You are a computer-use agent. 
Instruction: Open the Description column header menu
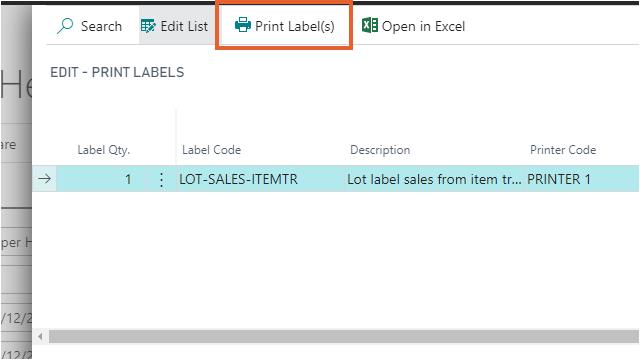point(380,150)
